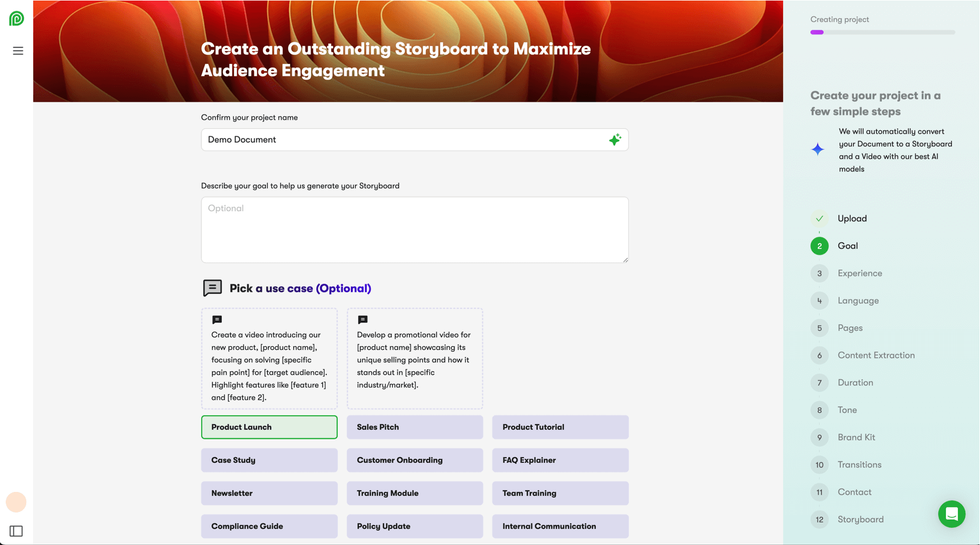Image resolution: width=980 pixels, height=545 pixels.
Task: Open the Goal step label
Action: pos(848,246)
